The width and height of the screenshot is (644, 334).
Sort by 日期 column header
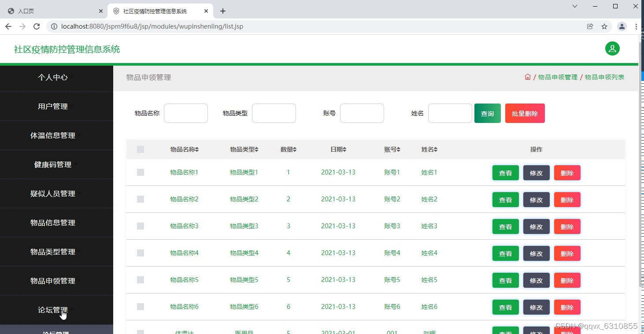(x=338, y=149)
